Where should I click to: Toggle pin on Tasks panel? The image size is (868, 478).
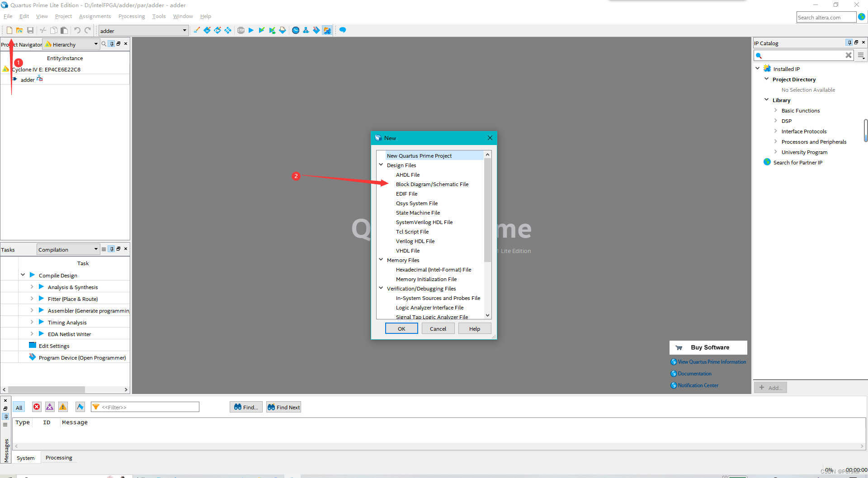point(112,249)
